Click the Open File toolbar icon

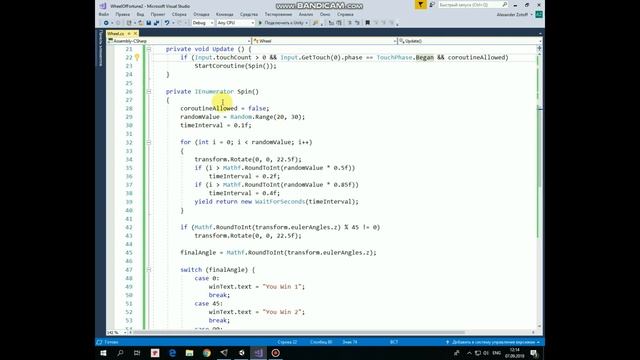[140, 23]
